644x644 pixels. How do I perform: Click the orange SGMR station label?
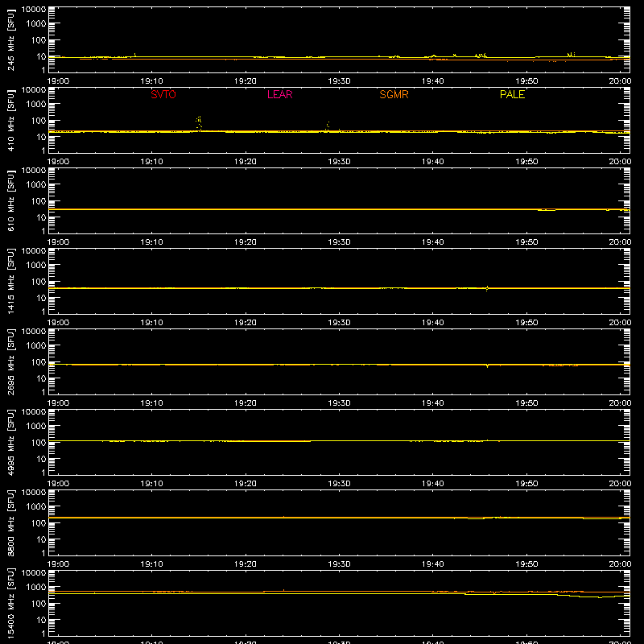pyautogui.click(x=394, y=94)
